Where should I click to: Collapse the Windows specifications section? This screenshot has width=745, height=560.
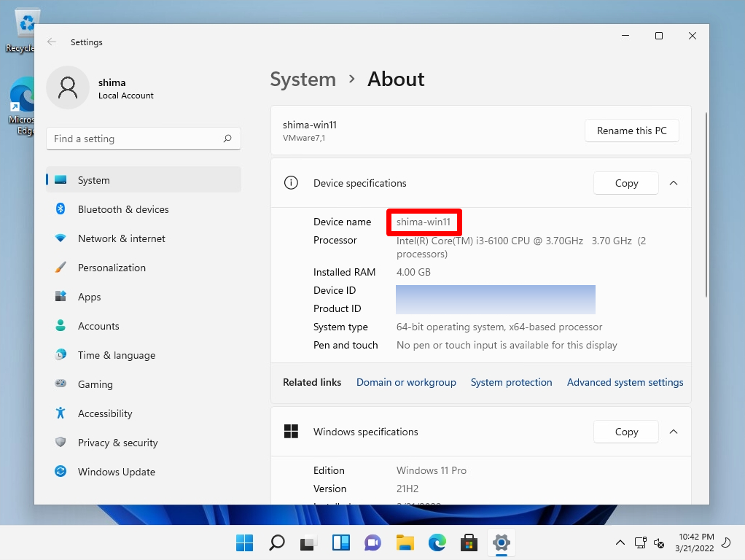coord(674,432)
